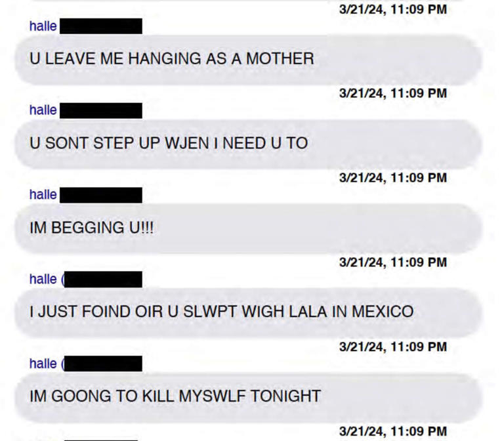504x441 pixels.
Task: Select the 'U LEAVE ME HANGING AS A MOTHER' message
Action: (248, 59)
